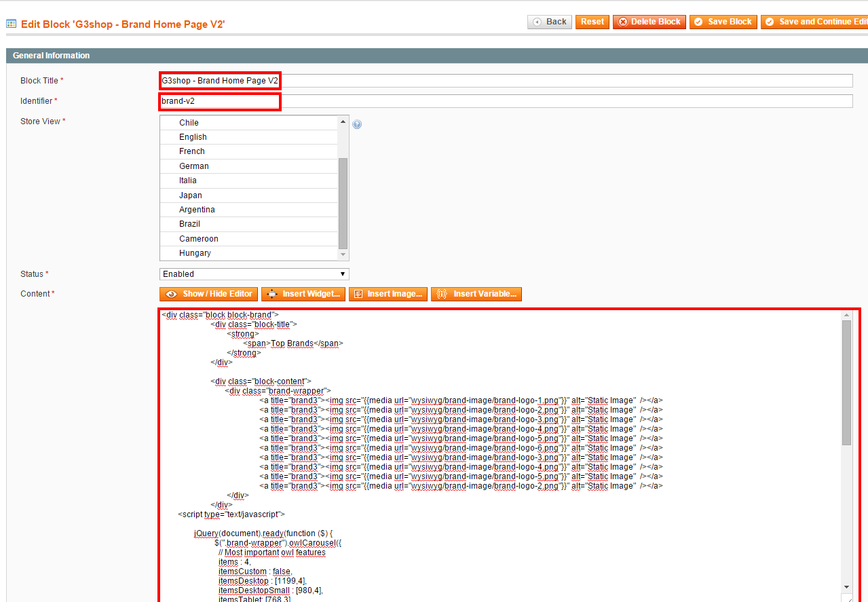Select Cameroon in the Store View list
868x602 pixels.
(248, 239)
